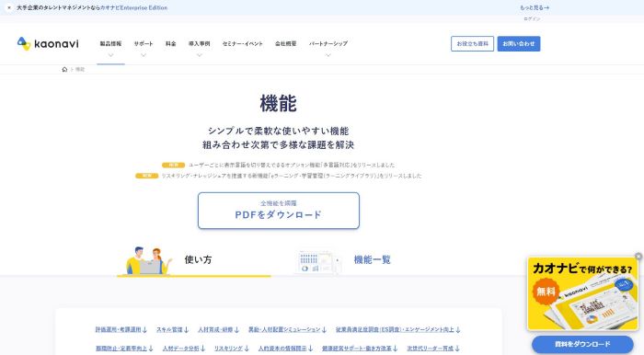Viewport: 644px width, 355px height.
Task: Open the カオナビEnterprise Edition link
Action: click(x=134, y=7)
